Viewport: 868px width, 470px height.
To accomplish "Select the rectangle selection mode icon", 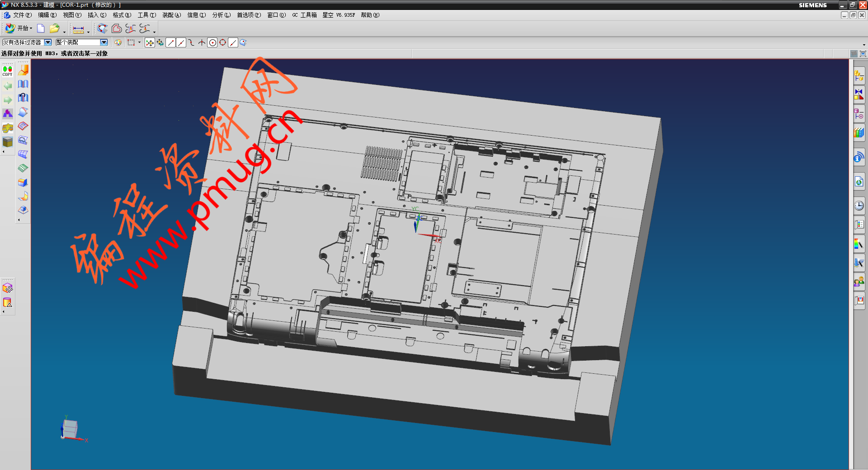I will [x=131, y=42].
